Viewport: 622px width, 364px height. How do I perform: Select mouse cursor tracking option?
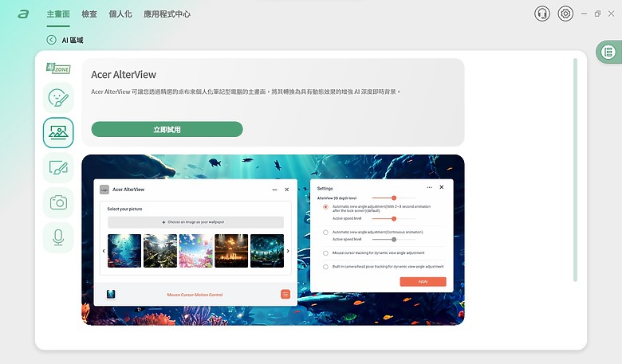(x=325, y=253)
